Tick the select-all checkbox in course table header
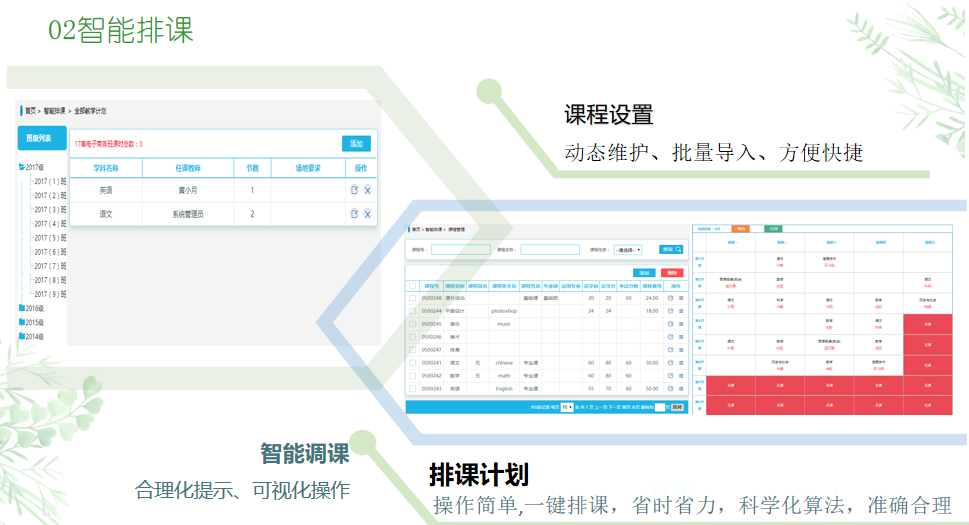Screen dimensions: 969x525 [x=412, y=286]
